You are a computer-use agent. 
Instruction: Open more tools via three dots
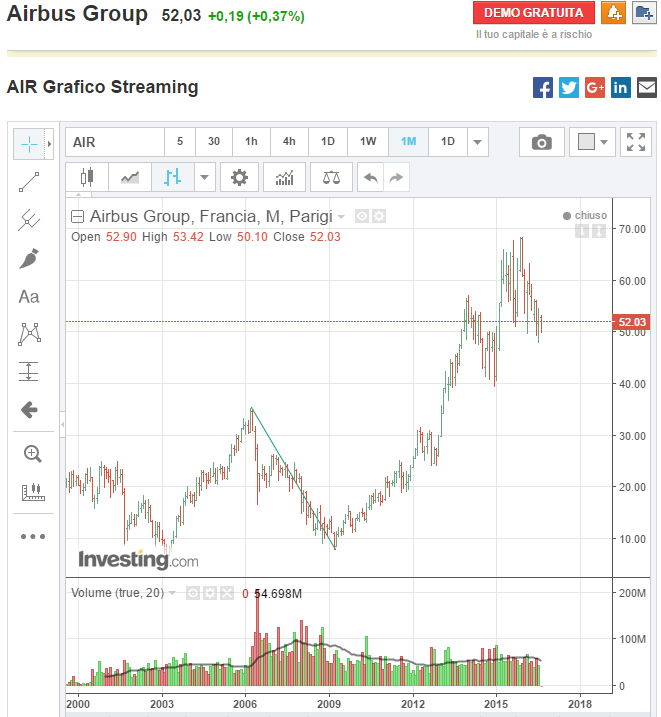(33, 536)
